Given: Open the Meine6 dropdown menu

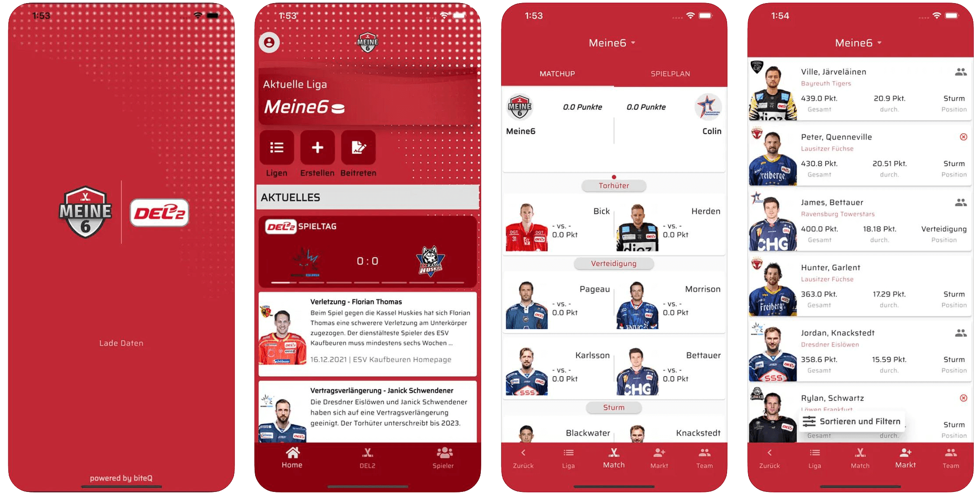Looking at the screenshot, I should 617,42.
